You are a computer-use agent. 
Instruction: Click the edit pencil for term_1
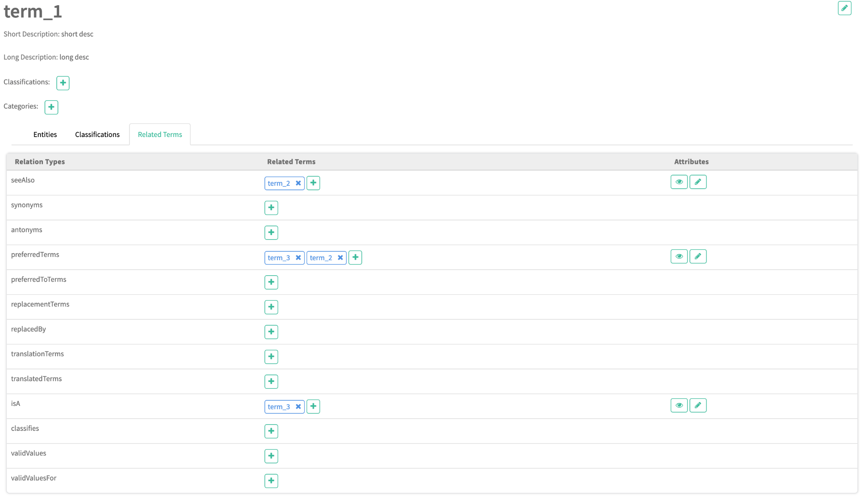(844, 8)
